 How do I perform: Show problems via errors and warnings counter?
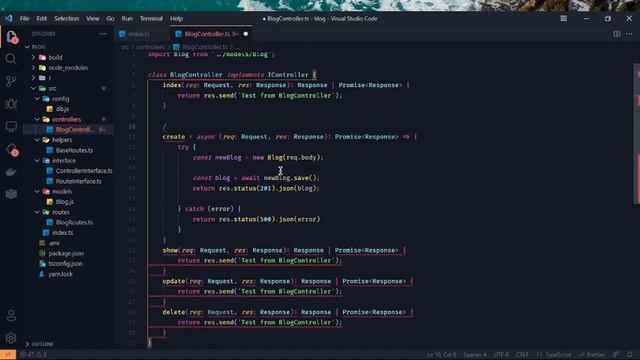click(34, 355)
